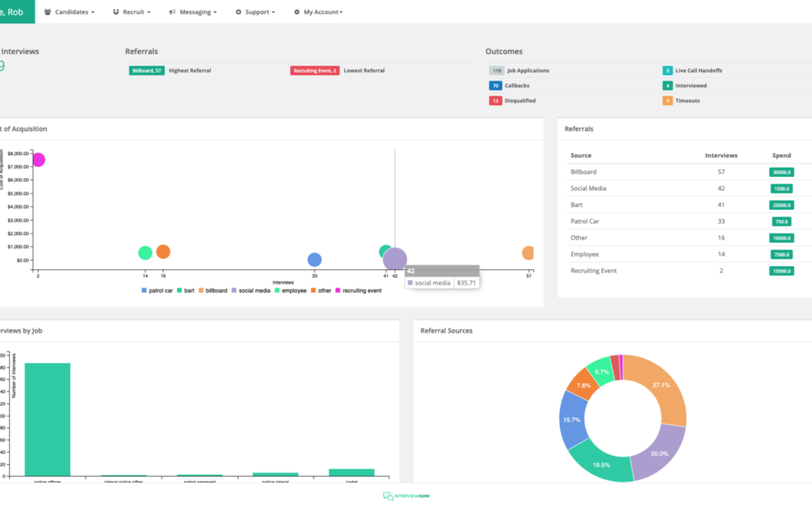Click the cadet bar in chart
The height and width of the screenshot is (508, 812).
coord(352,472)
